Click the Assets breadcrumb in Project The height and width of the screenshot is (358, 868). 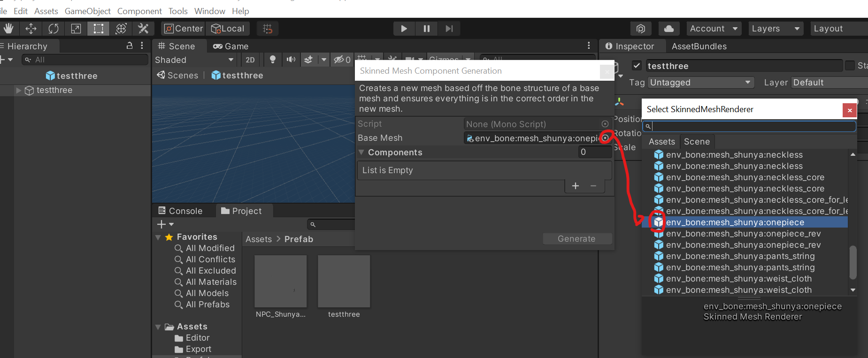259,239
